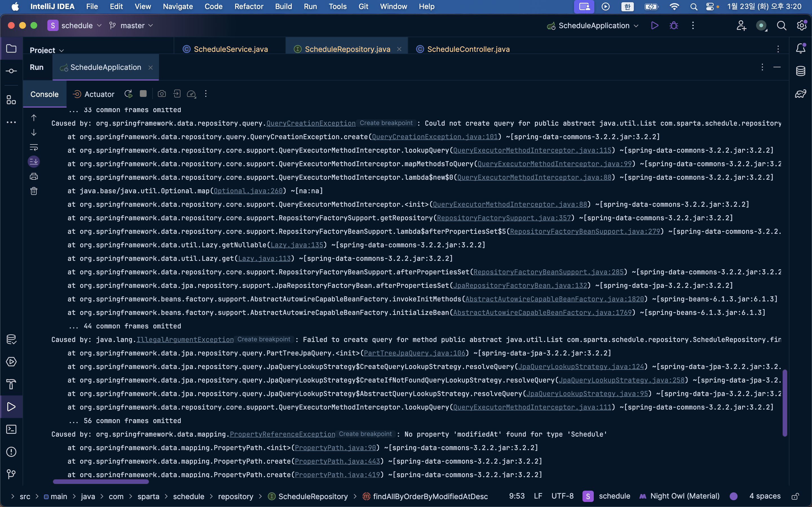Start debugging with the bug icon

(x=674, y=25)
